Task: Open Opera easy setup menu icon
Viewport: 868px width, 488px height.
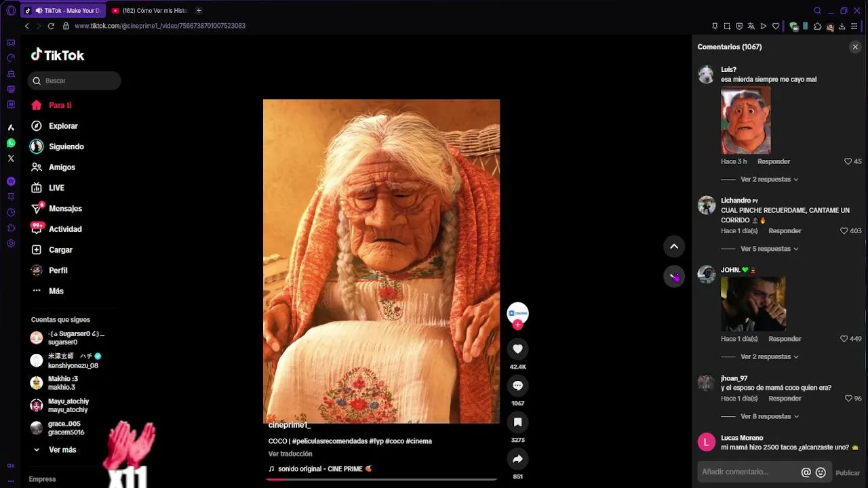Action: [854, 26]
